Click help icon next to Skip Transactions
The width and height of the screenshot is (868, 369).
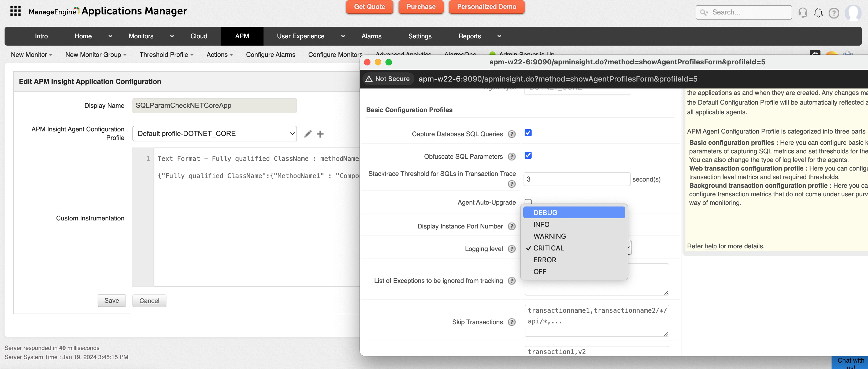(x=511, y=322)
